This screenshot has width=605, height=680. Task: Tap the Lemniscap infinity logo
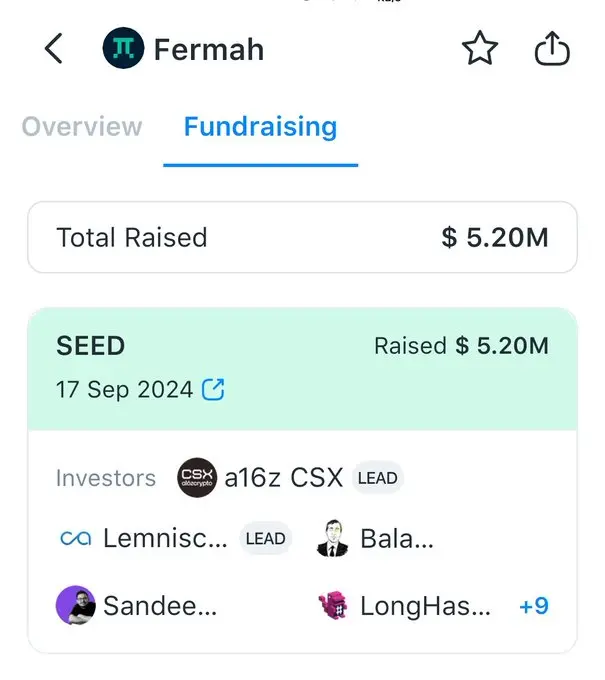[76, 539]
